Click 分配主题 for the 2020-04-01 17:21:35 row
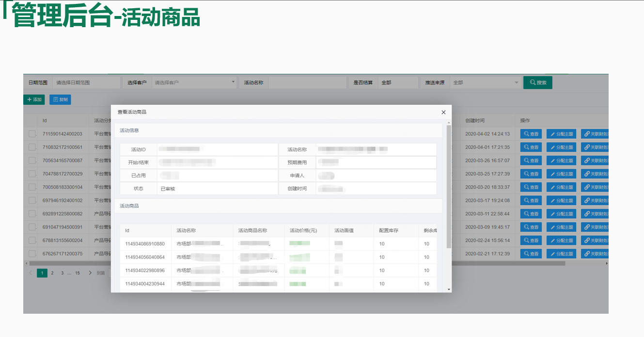This screenshot has width=644, height=337. point(561,147)
